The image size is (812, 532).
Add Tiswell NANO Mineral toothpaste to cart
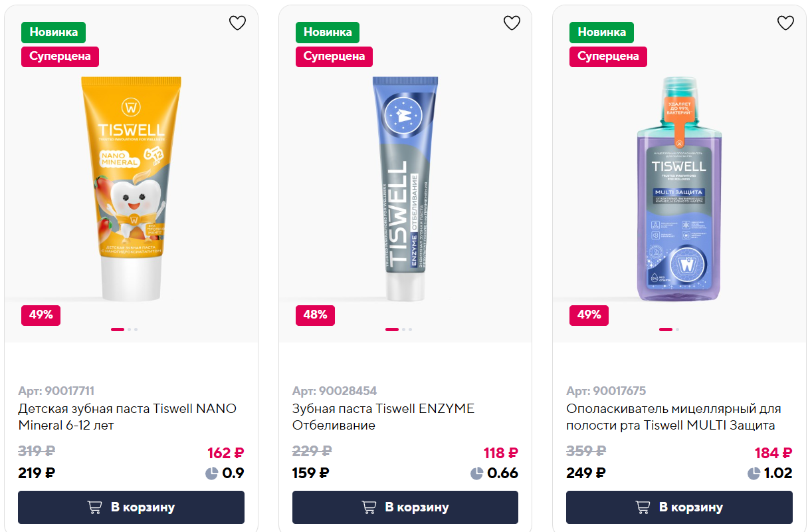131,507
